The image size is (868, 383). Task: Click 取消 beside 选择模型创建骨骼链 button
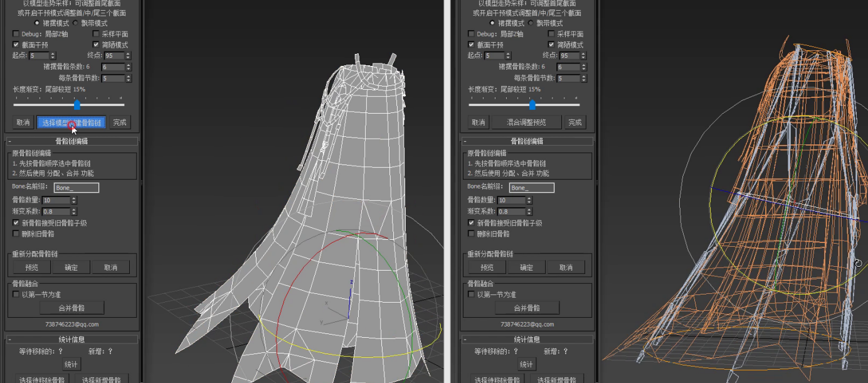23,122
